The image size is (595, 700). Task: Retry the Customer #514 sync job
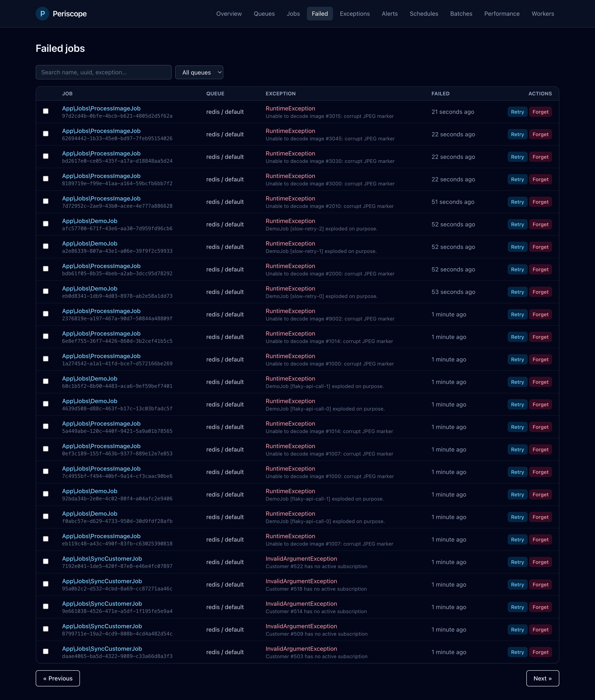tap(517, 607)
